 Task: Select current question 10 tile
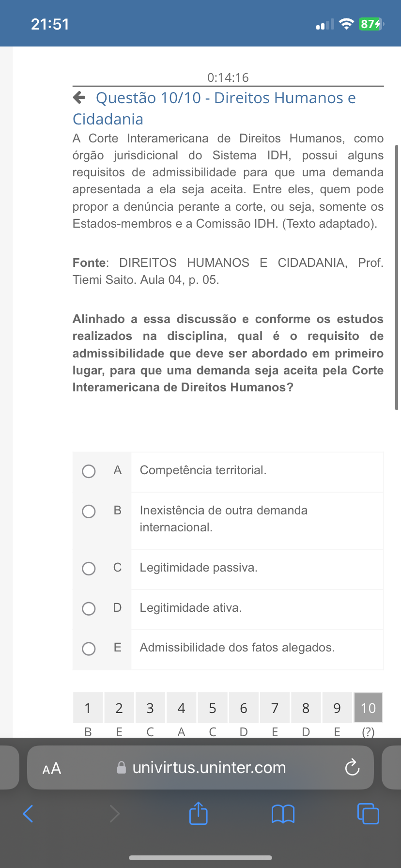pyautogui.click(x=368, y=708)
